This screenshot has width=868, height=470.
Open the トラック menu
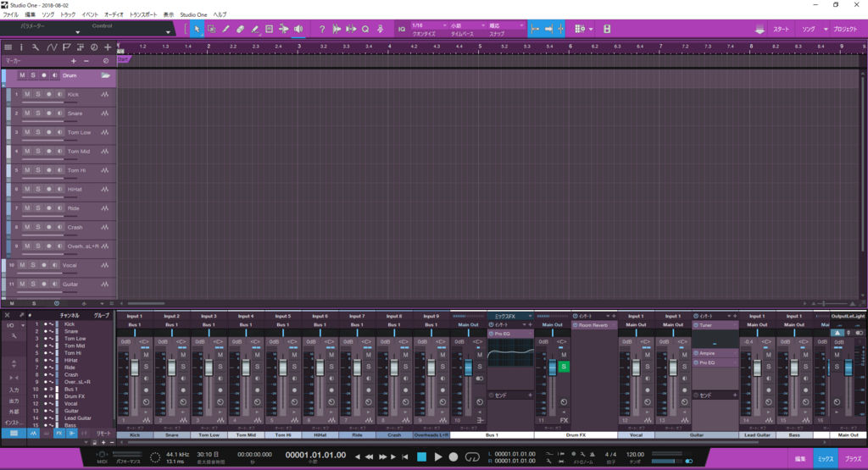(68, 15)
